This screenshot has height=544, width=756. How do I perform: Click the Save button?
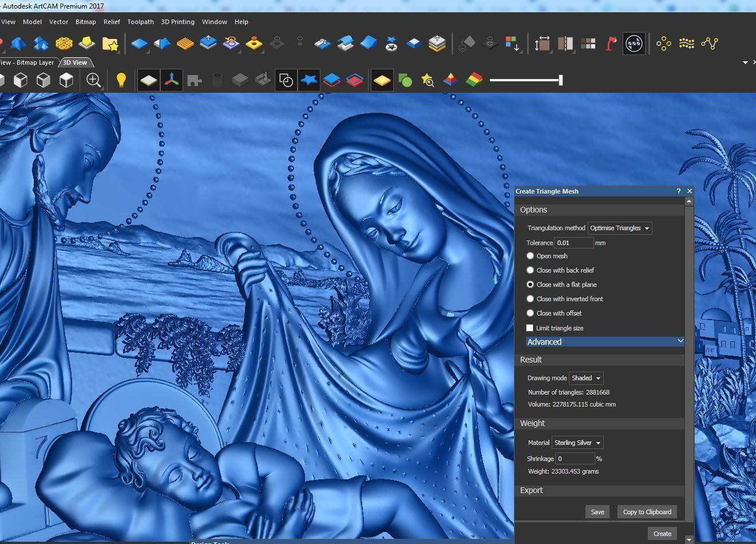597,512
